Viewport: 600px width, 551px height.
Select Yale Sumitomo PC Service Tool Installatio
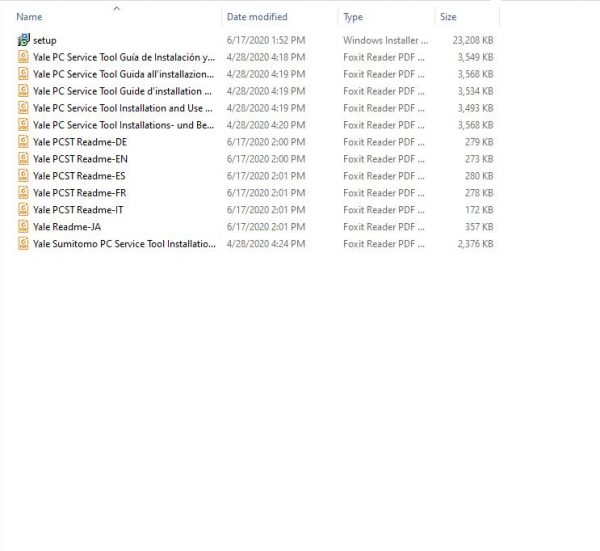tap(124, 244)
